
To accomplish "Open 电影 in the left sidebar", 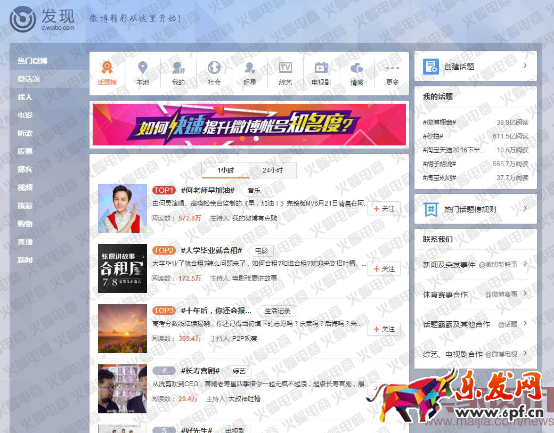I will pyautogui.click(x=25, y=115).
